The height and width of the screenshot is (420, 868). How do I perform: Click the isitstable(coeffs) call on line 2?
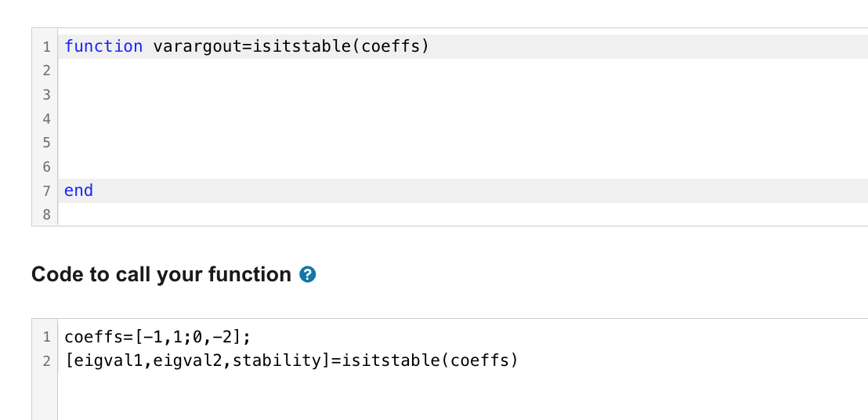pyautogui.click(x=430, y=360)
